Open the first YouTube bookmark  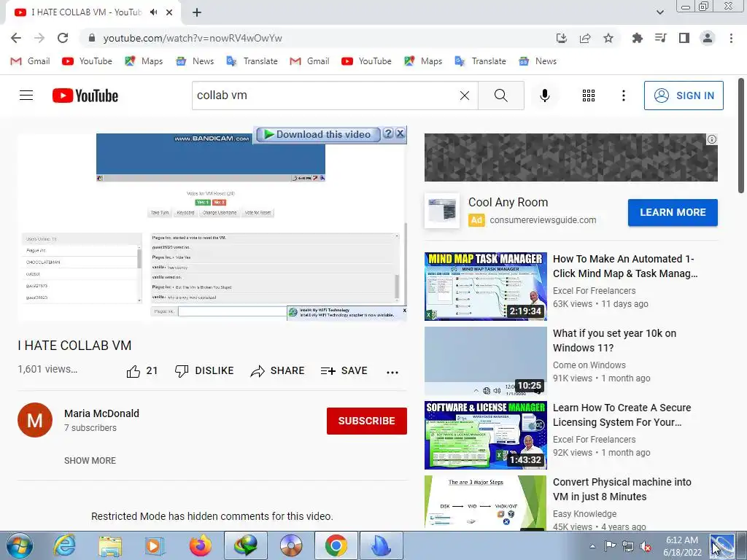pyautogui.click(x=87, y=61)
